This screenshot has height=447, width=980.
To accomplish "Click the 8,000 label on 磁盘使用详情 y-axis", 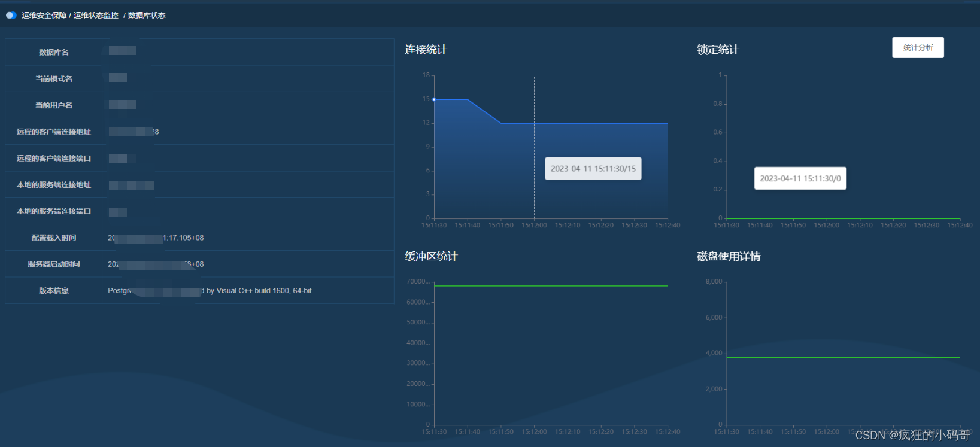I will click(714, 282).
